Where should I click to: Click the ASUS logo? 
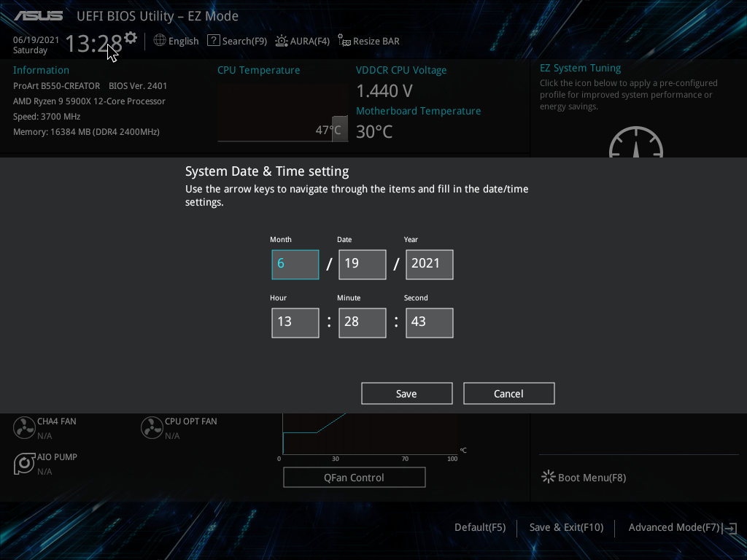coord(38,15)
